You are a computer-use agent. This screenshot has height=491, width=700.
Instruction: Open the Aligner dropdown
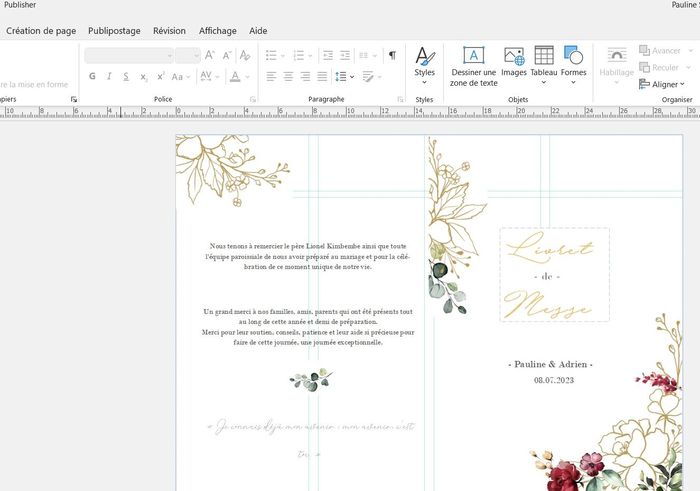pyautogui.click(x=662, y=84)
